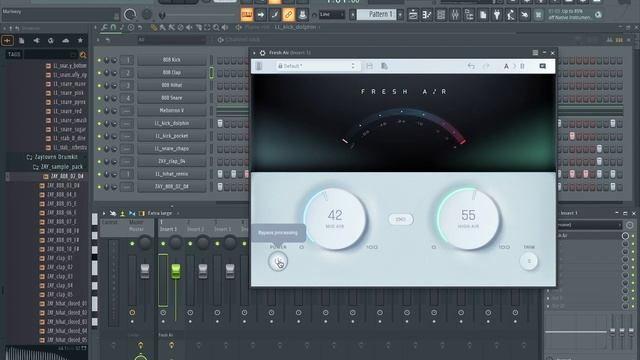The height and width of the screenshot is (360, 640).
Task: Mute the LL_kick_dolphin channel
Action: click(99, 123)
